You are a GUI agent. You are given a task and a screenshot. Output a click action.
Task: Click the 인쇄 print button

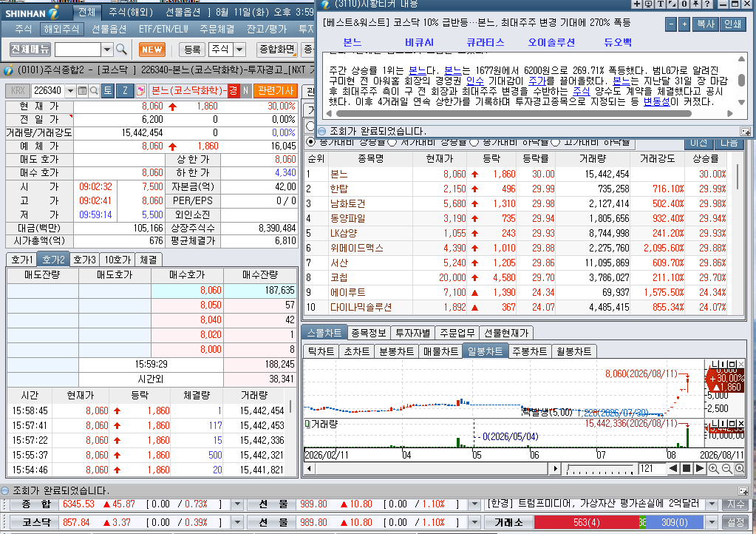733,24
